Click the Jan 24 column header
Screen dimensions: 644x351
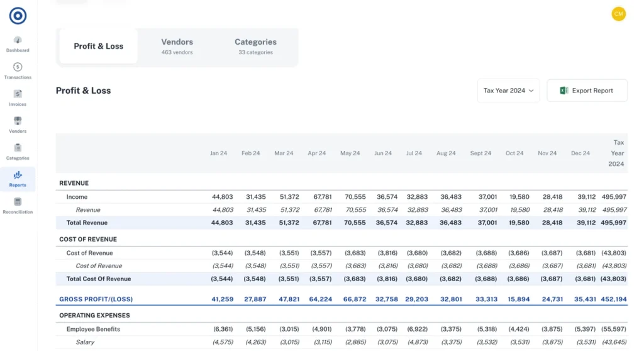pos(218,153)
